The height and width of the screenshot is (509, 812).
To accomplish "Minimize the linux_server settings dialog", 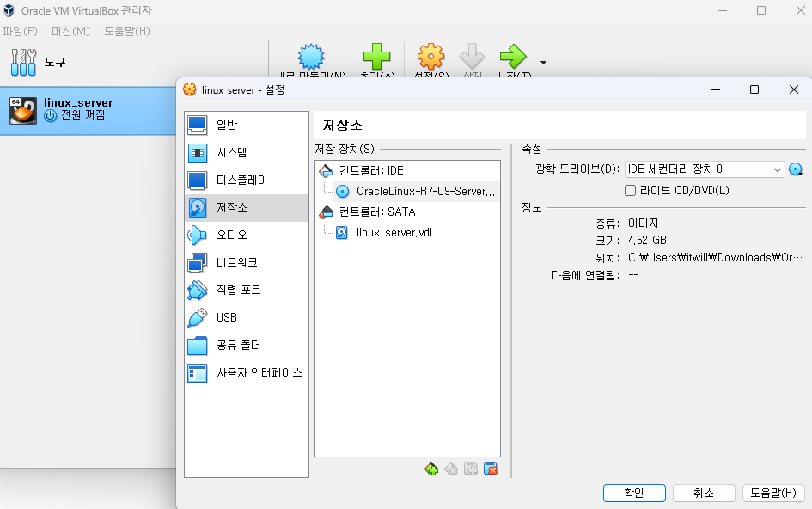I will [x=716, y=89].
